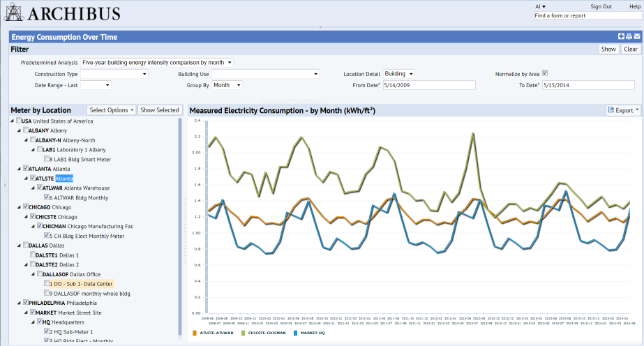Click orange ATLSTE-ATLWAR legend marker
The height and width of the screenshot is (346, 644).
[195, 333]
